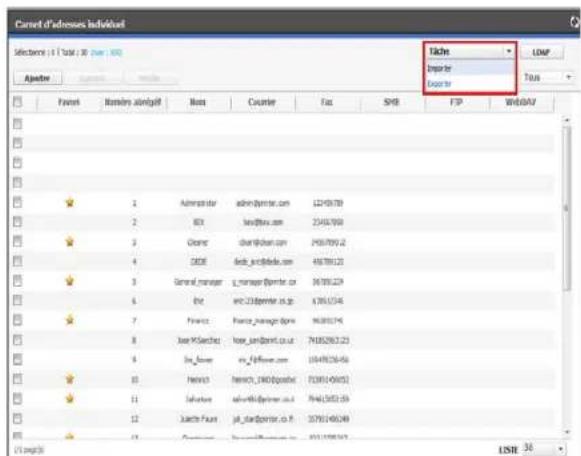Screen dimensions: 581x456
Task: Toggle the favorite star on speed dial 3 row
Action: [69, 242]
